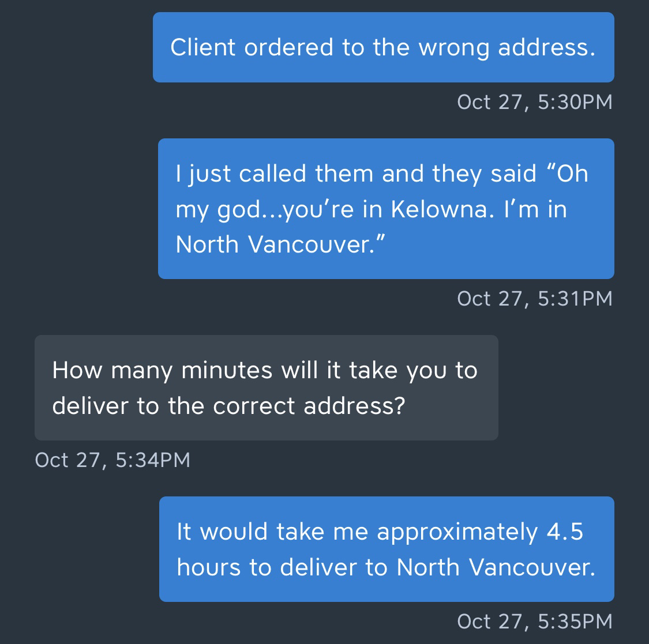Click the Oct 27, 5:30PM timestamp
The width and height of the screenshot is (649, 644).
[x=534, y=102]
